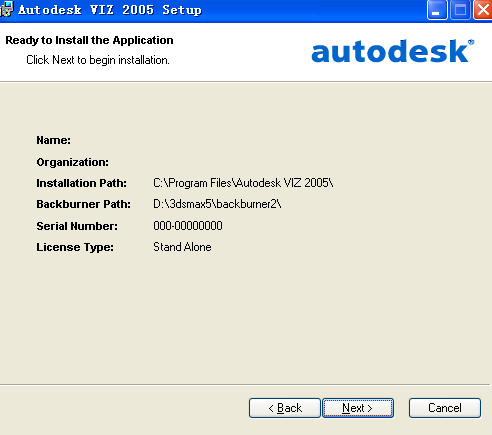Click the C:\Program Files\Autodesk VIZ 2005\ path value
This screenshot has height=435, width=492.
[243, 183]
